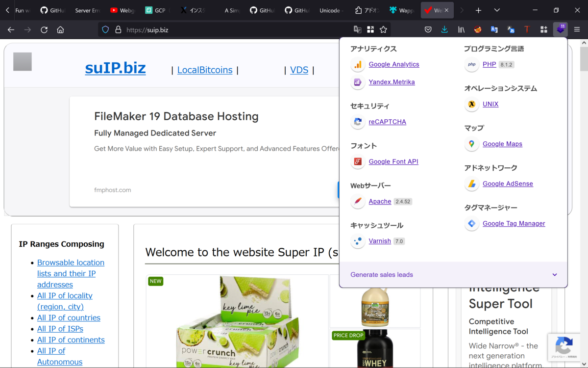This screenshot has height=368, width=588.
Task: Open All IP of locality link
Action: coord(65,301)
